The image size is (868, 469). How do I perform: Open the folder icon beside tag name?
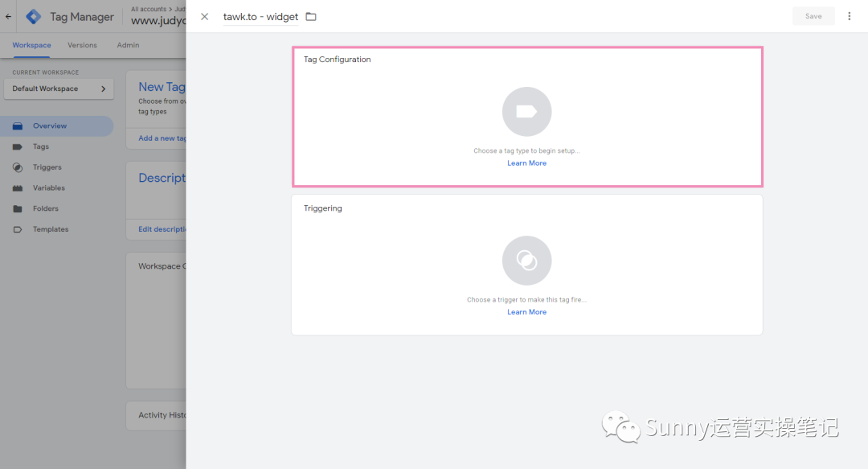pyautogui.click(x=311, y=17)
